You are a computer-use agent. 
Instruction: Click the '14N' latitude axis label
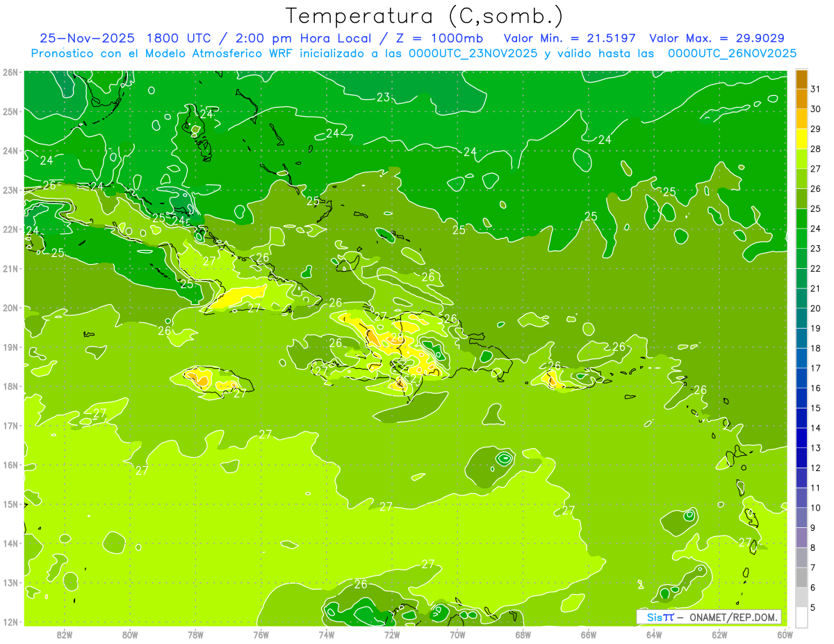[10, 543]
